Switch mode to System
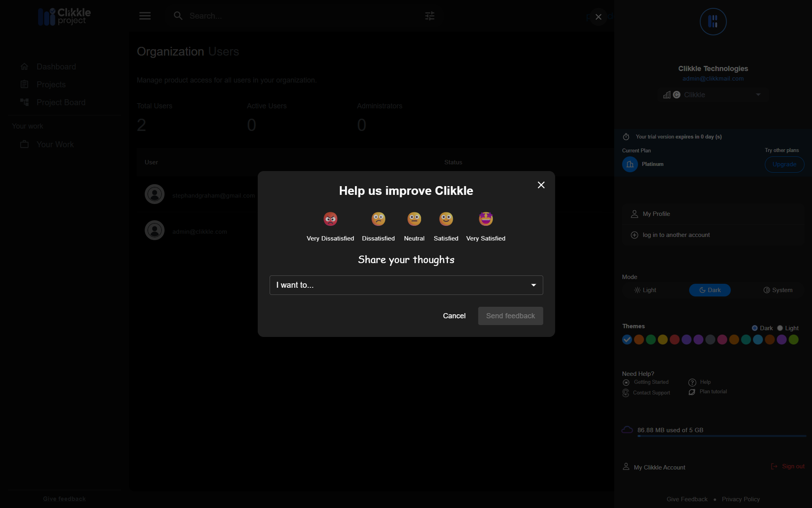Image resolution: width=812 pixels, height=508 pixels. click(778, 290)
